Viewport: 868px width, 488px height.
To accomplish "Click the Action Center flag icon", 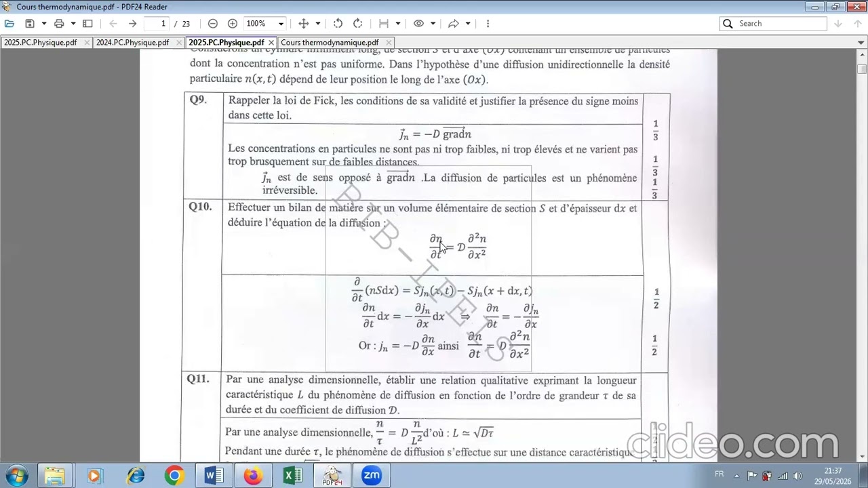I will point(752,475).
